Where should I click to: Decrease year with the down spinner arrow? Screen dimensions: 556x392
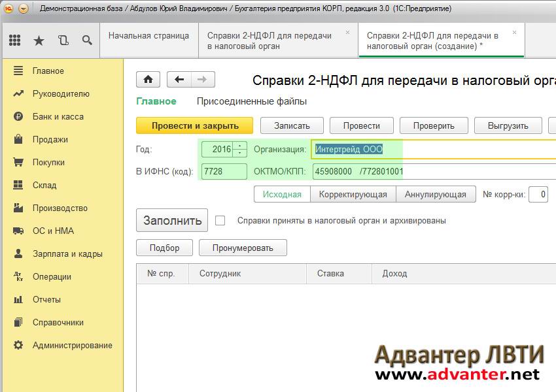point(240,153)
